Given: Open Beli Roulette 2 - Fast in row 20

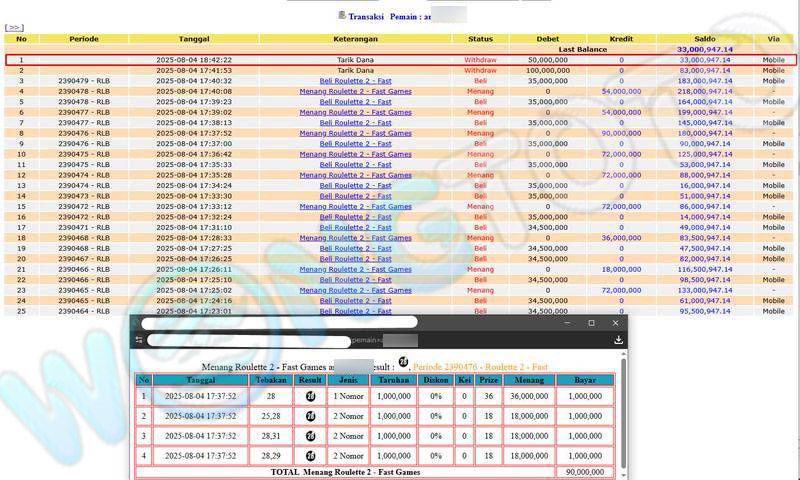Looking at the screenshot, I should tap(356, 259).
